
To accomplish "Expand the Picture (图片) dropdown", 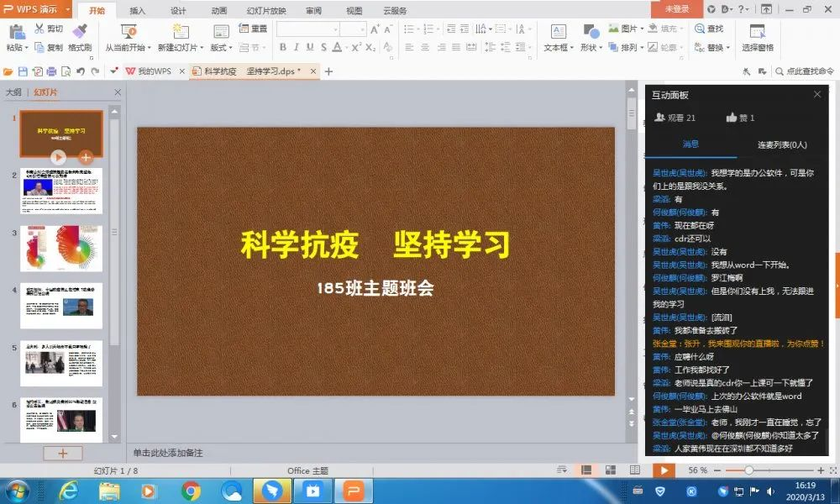I will pos(643,29).
